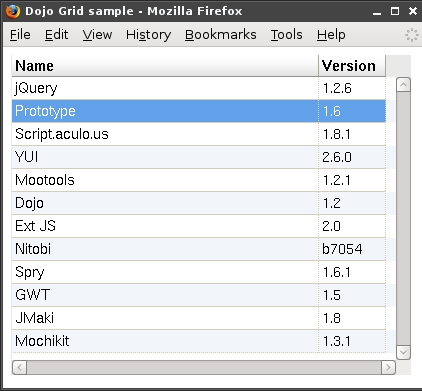
Task: Click version 1.8.1 in Script.aculo.us row
Action: tap(352, 134)
